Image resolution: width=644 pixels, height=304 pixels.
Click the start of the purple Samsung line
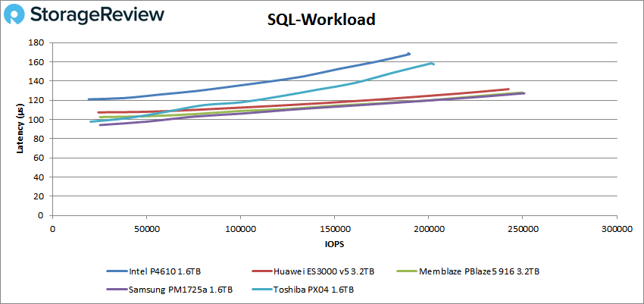[100, 125]
